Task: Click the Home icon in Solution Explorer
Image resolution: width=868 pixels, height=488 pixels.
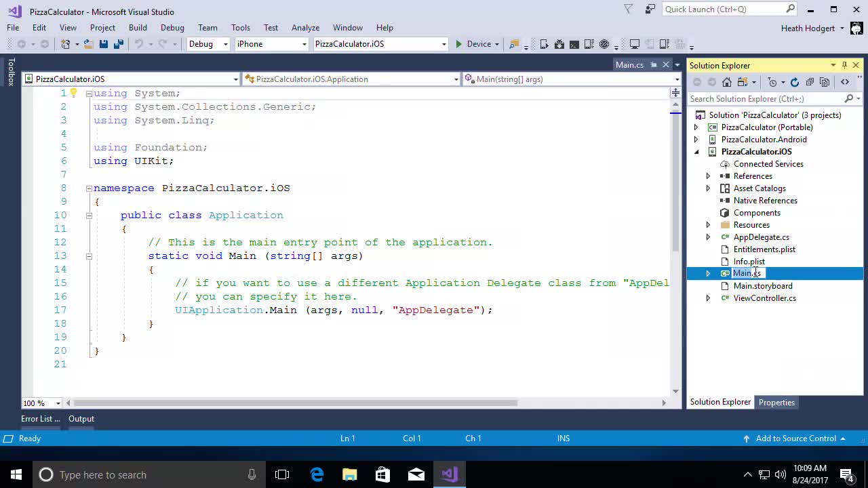Action: [727, 81]
